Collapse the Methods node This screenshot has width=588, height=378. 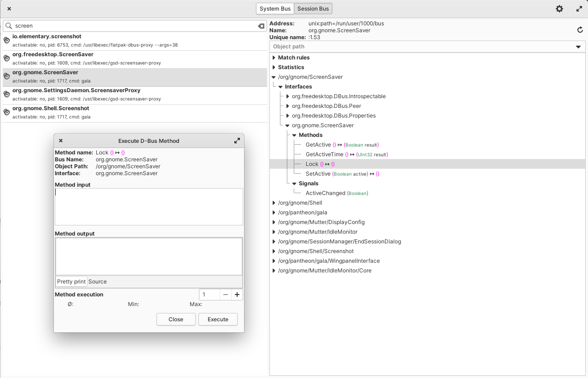click(295, 135)
